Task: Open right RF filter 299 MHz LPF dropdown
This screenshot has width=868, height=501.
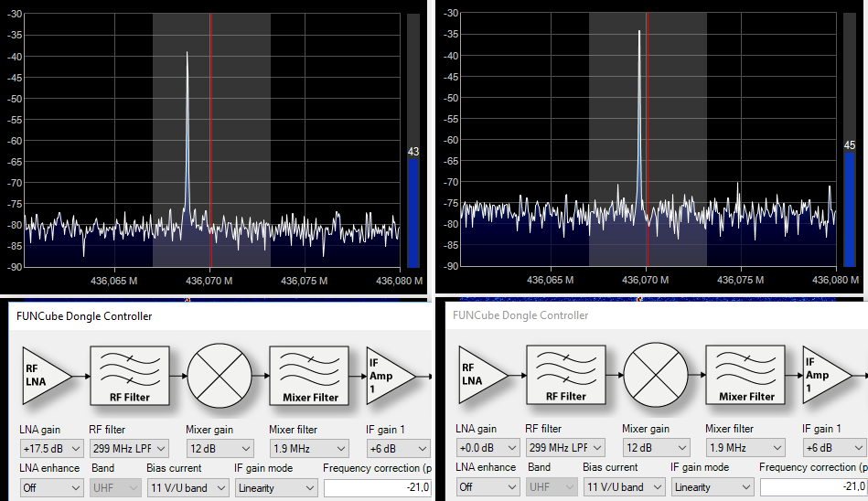Action: pos(565,447)
